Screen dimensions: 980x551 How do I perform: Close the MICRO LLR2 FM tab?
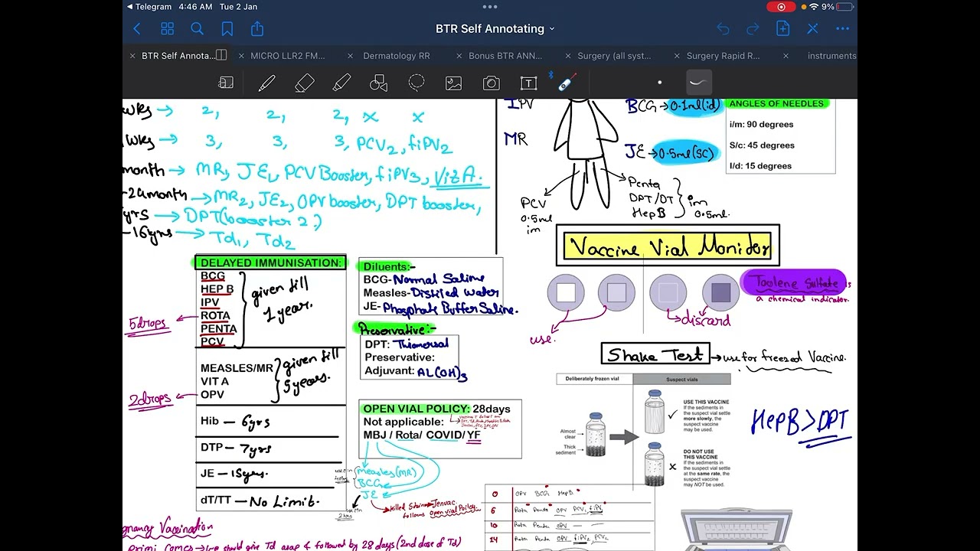242,56
